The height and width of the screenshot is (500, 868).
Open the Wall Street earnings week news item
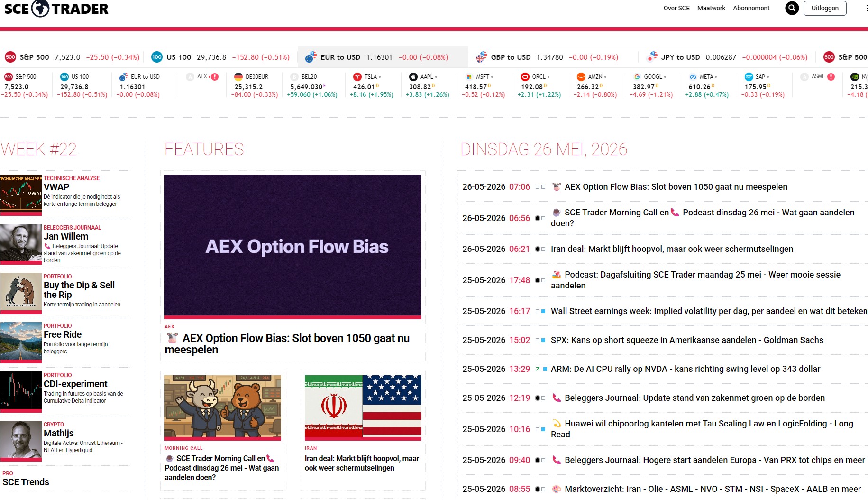coord(709,311)
